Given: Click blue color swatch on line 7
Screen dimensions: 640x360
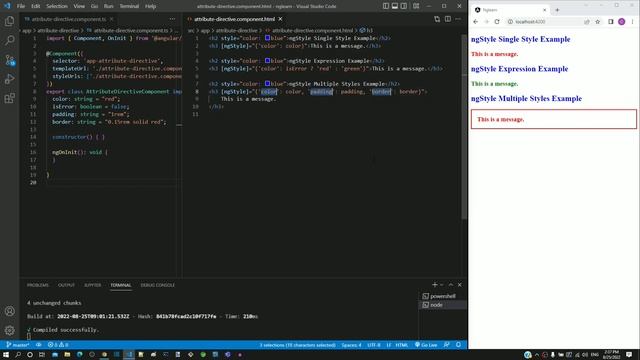Looking at the screenshot, I should pos(267,84).
